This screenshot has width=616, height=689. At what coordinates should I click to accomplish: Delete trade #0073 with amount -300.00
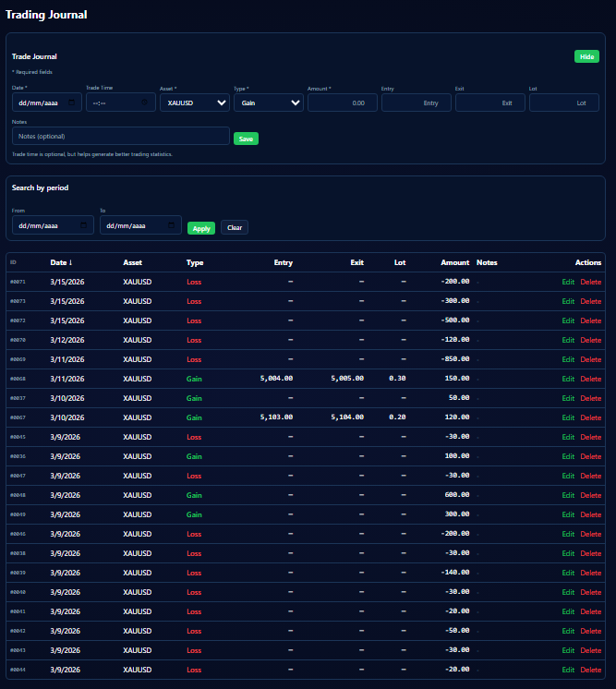[x=590, y=301]
